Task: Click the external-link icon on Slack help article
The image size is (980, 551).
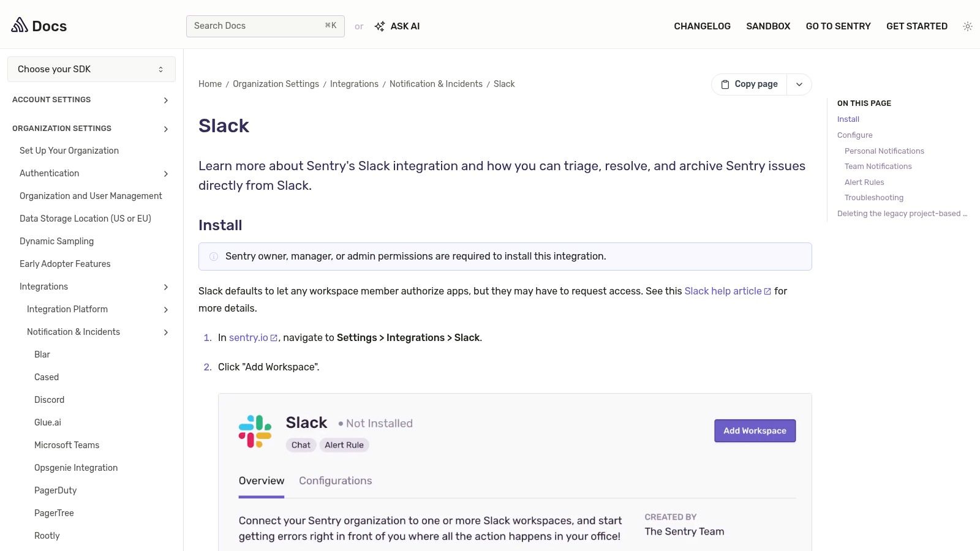Action: point(767,291)
